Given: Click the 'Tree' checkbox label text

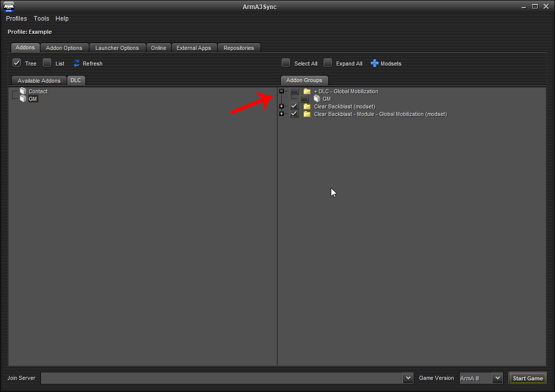Looking at the screenshot, I should click(x=30, y=64).
